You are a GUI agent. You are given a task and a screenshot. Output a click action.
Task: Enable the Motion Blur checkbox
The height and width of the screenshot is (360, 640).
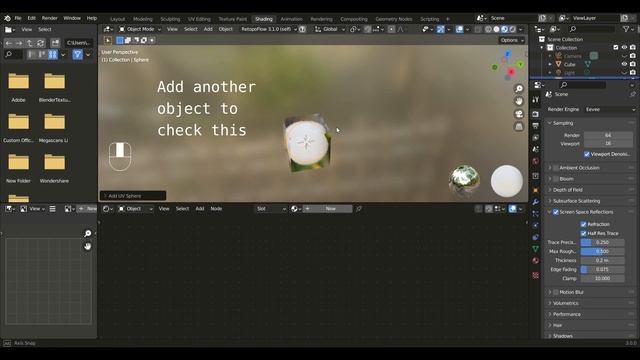(x=556, y=292)
